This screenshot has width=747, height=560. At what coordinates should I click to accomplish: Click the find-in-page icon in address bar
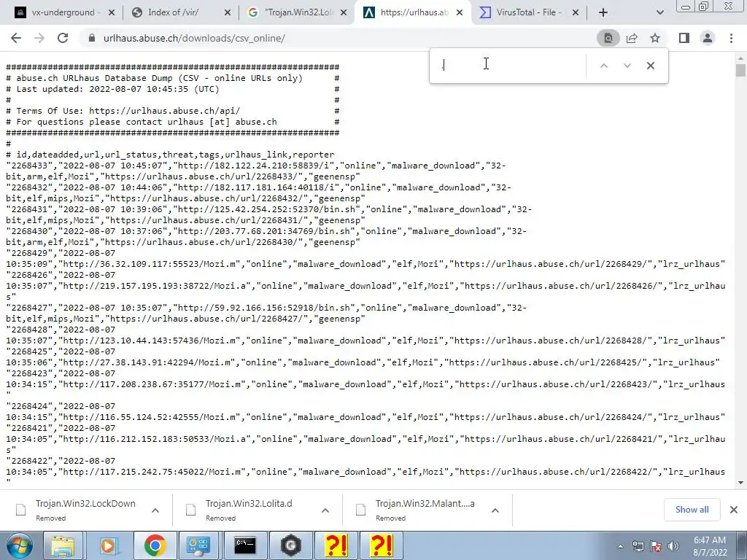pyautogui.click(x=608, y=38)
